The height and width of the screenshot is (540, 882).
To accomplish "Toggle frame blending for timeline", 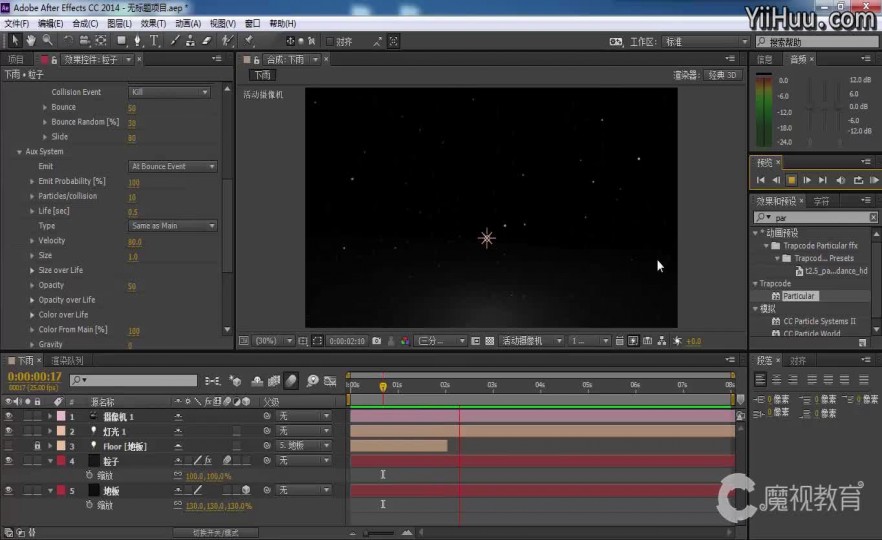I will [x=274, y=381].
